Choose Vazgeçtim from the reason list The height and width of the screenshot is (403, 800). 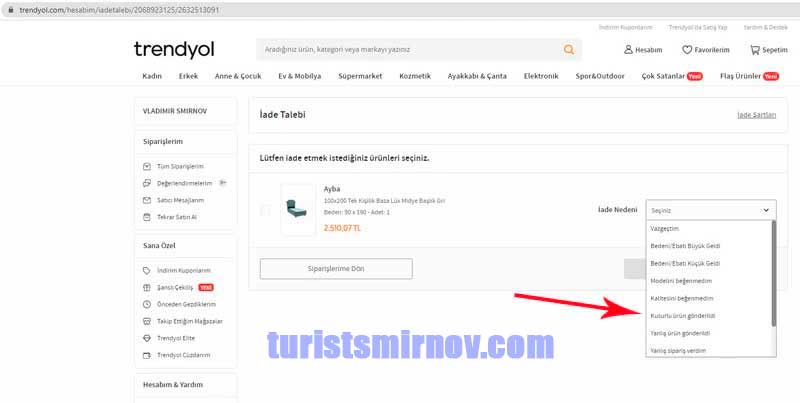(x=665, y=228)
